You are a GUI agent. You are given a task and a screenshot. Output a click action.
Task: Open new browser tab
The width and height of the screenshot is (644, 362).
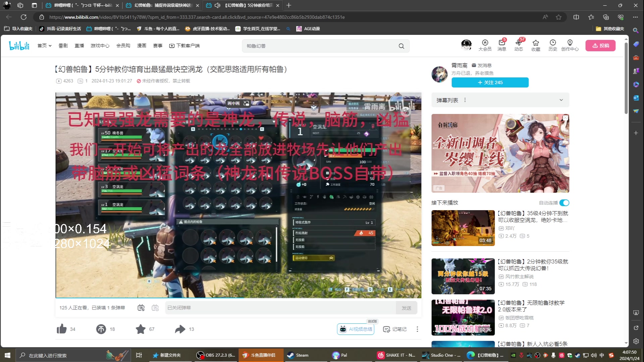click(x=289, y=5)
